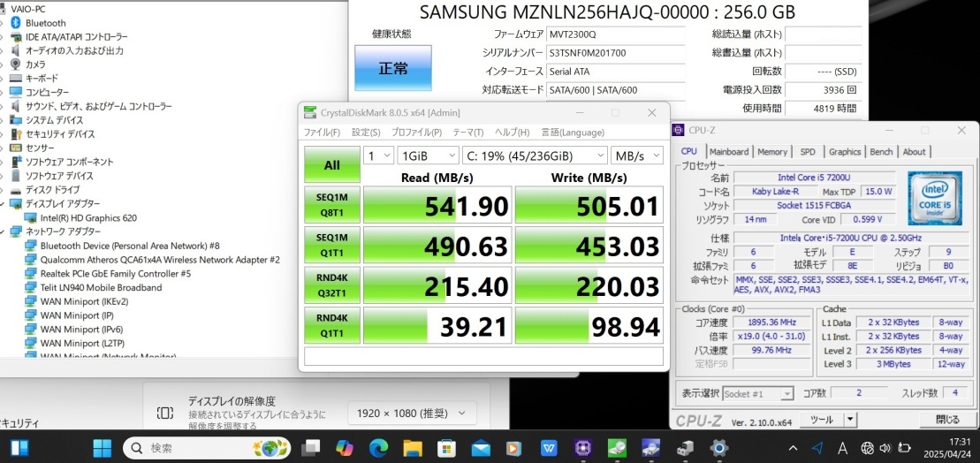Screen dimensions: 980x463
Task: Switch to CrystalDiskMark via its taskbar icon
Action: click(617, 447)
